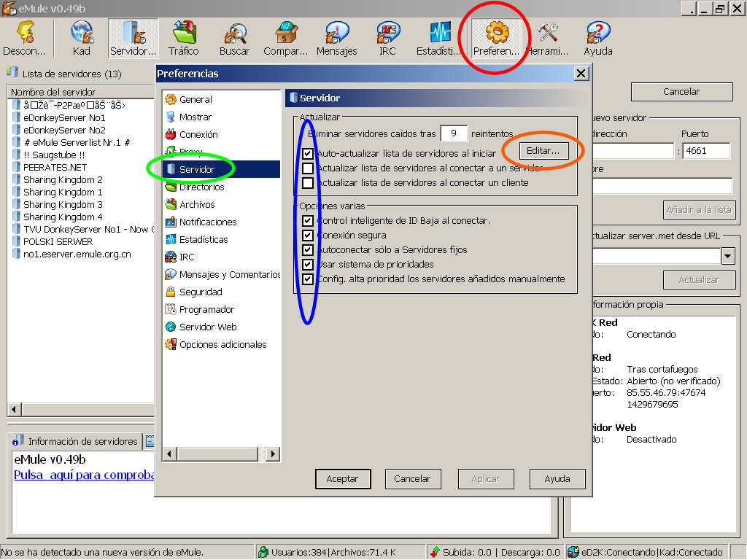Disable auto-actualizar lista de servidores al iniciar
The width and height of the screenshot is (747, 560).
[x=308, y=154]
